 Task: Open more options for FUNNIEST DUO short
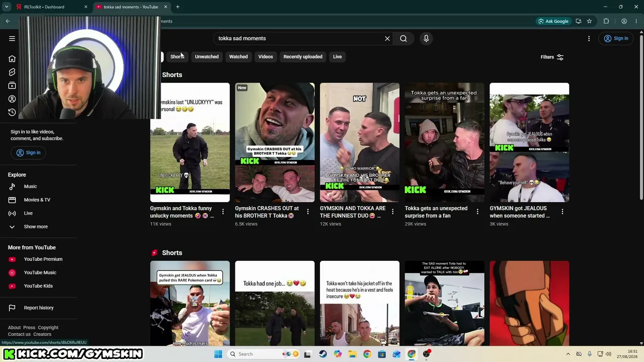(392, 212)
